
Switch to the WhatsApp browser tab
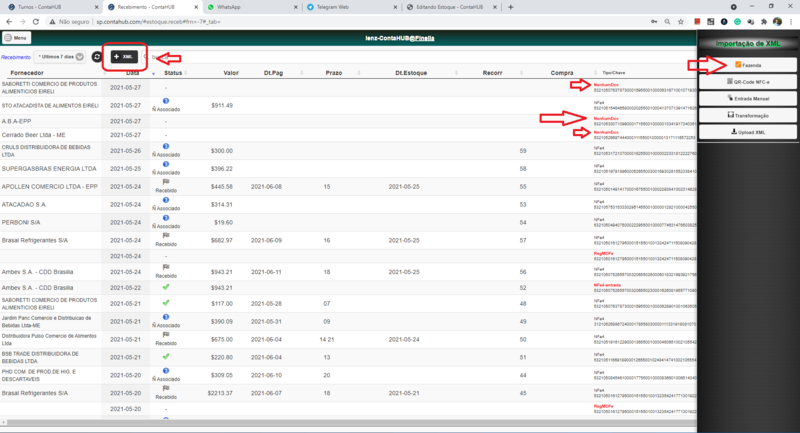click(250, 7)
